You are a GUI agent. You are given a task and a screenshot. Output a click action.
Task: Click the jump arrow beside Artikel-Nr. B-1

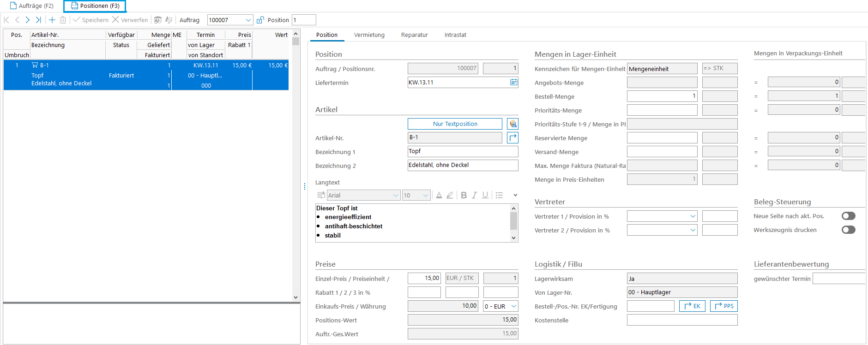512,137
